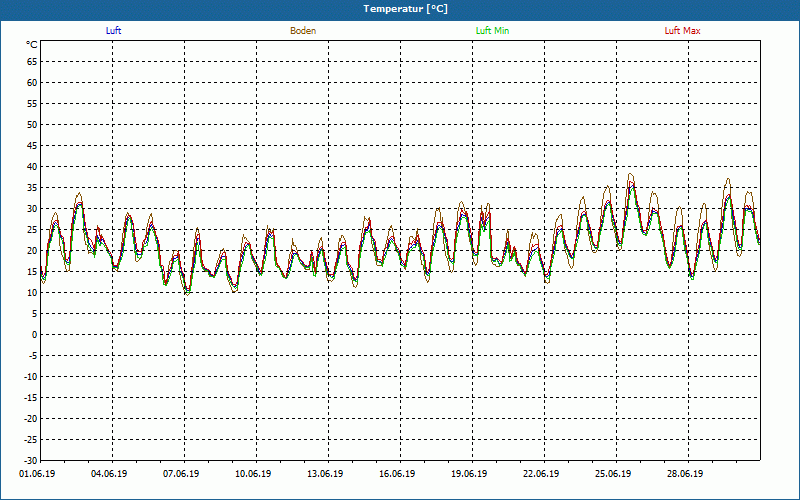The image size is (800, 500).
Task: Click the 0 value on the y-axis
Action: point(35,335)
